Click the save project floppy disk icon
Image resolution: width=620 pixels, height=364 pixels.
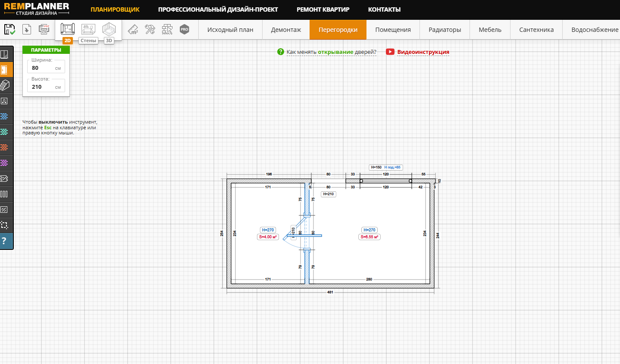pos(9,29)
